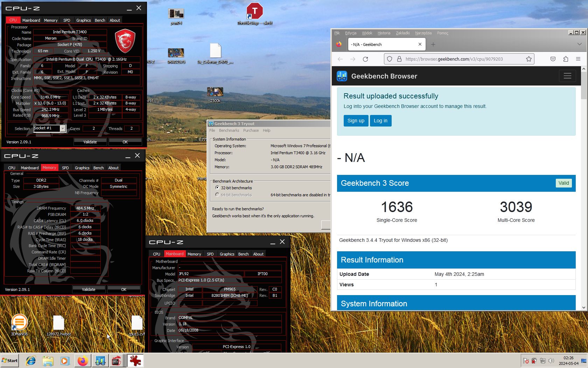This screenshot has width=588, height=368.
Task: Close the N/A - Geekbench browser tab
Action: point(420,45)
